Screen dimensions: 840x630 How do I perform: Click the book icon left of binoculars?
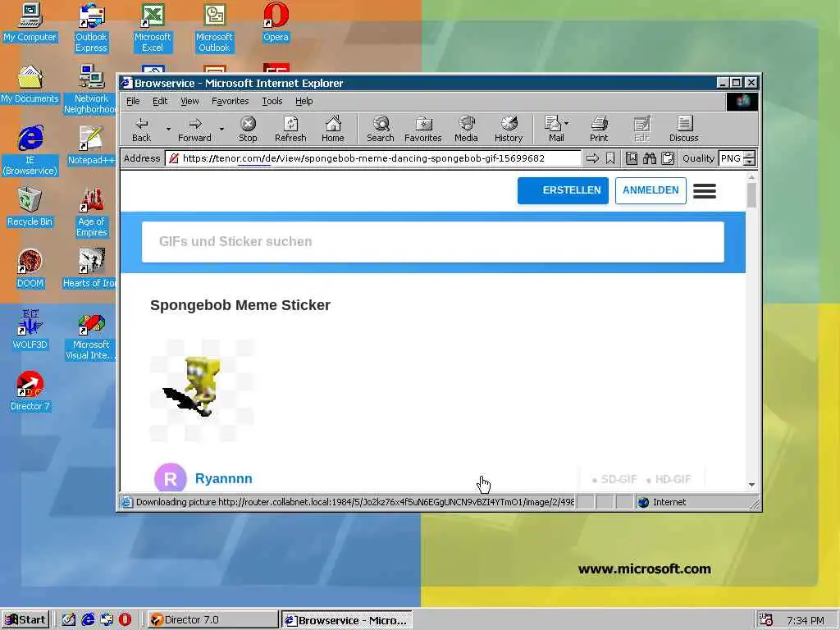632,158
